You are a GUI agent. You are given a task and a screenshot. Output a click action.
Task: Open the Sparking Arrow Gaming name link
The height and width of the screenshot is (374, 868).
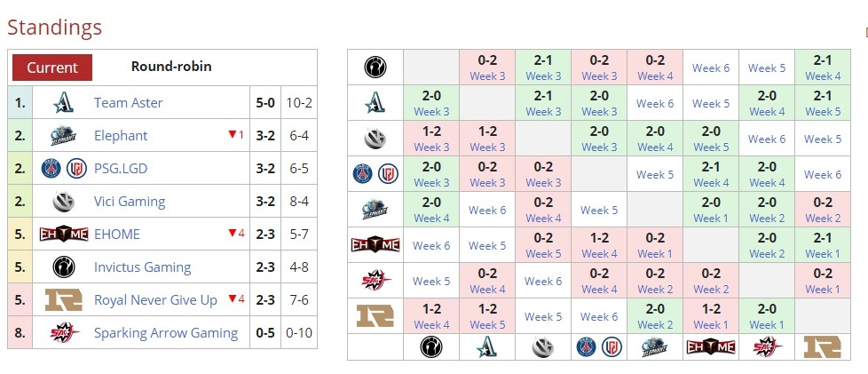pyautogui.click(x=166, y=333)
